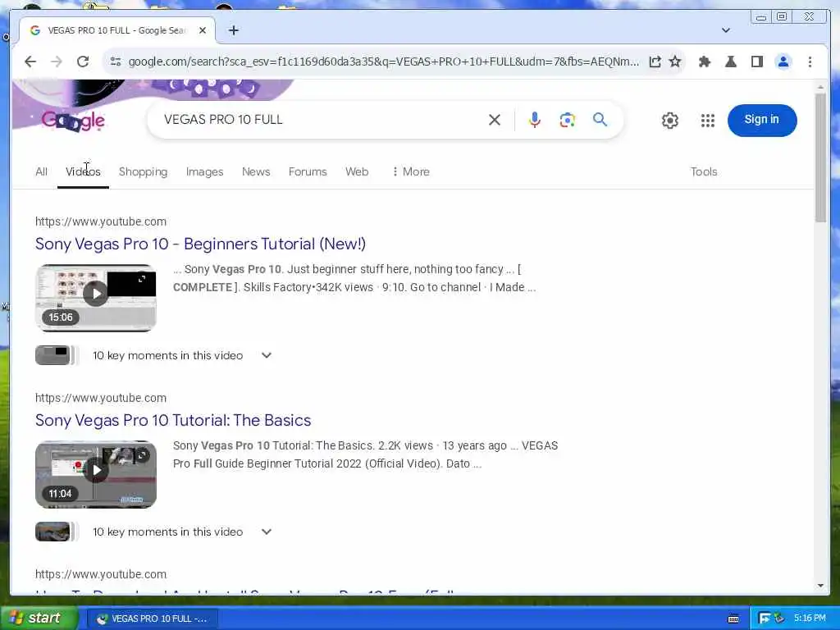Toggle the side panel icon
This screenshot has width=840, height=630.
click(x=756, y=62)
